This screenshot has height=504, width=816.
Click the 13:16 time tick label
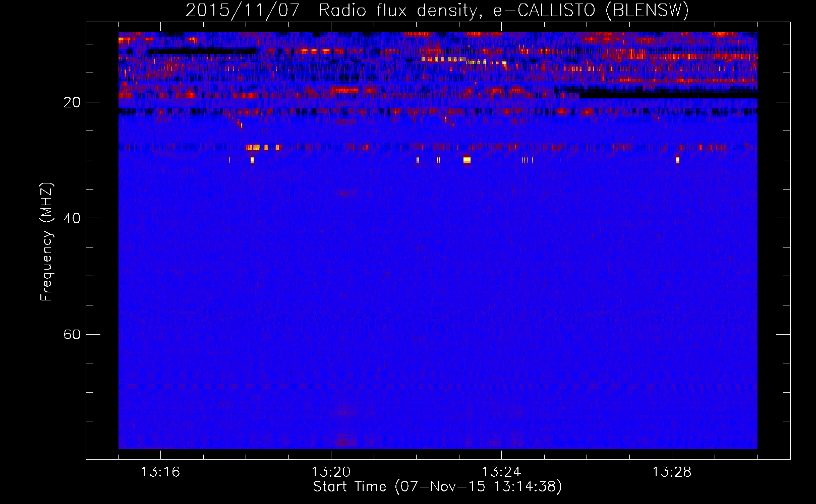pyautogui.click(x=160, y=472)
